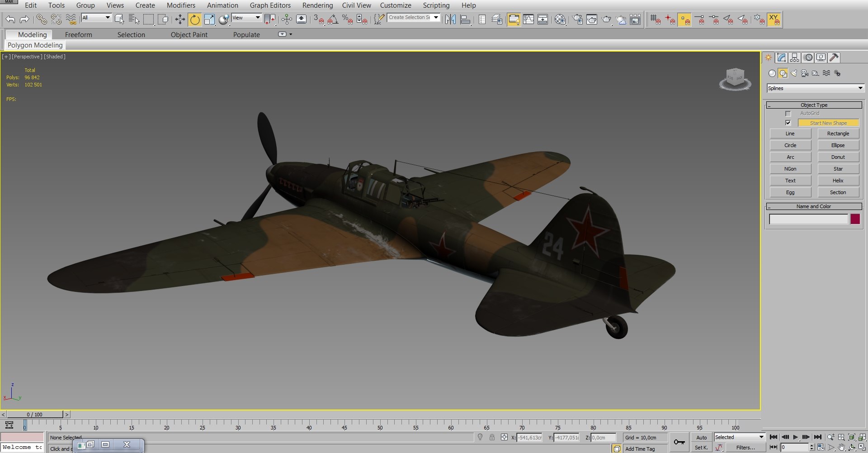This screenshot has width=868, height=453.
Task: Open the Modify panel tab icon
Action: pos(782,57)
